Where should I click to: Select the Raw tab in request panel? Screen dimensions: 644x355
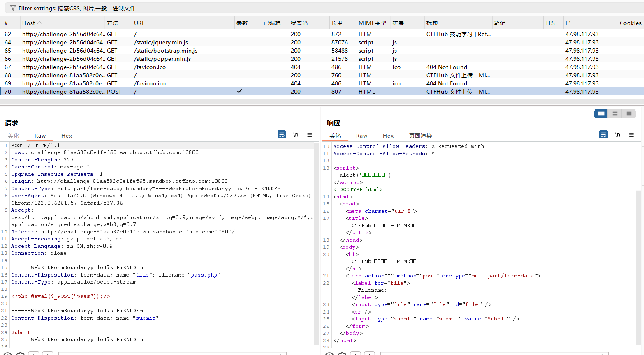click(40, 136)
